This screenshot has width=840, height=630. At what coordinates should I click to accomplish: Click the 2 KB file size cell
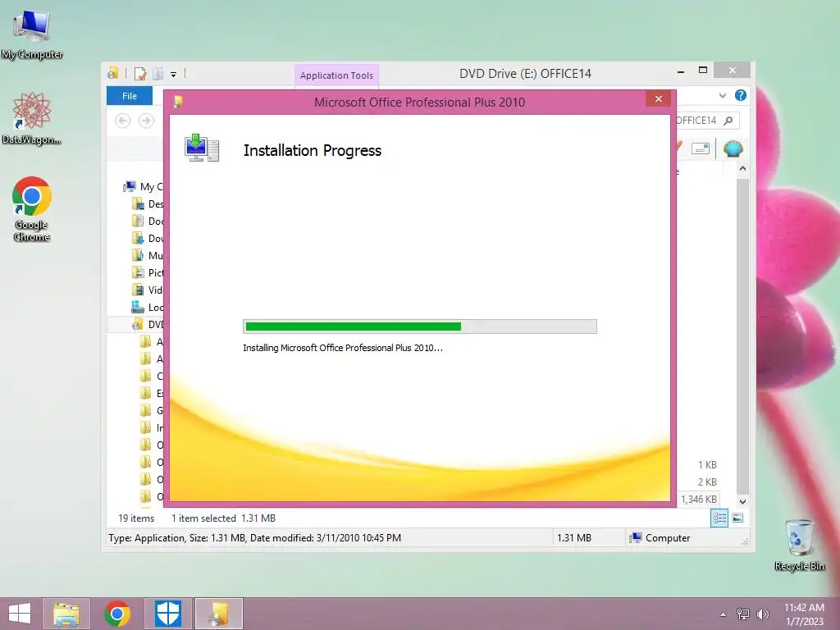707,482
